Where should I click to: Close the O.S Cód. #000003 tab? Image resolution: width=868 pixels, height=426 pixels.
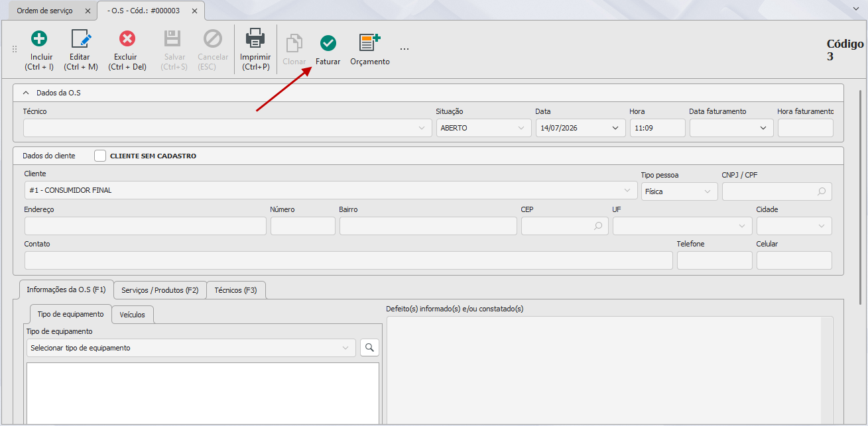(194, 11)
